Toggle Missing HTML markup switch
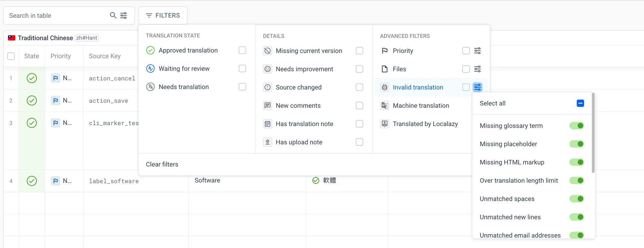The image size is (644, 248). tap(577, 162)
